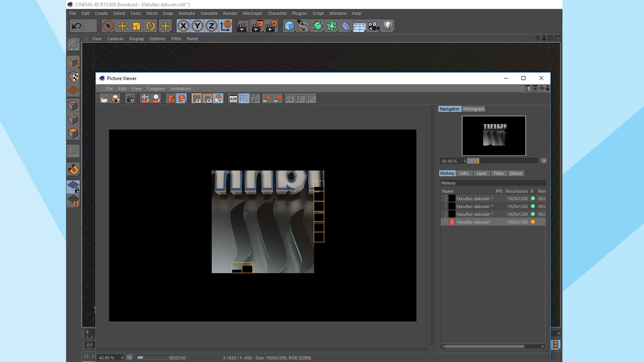Open the Picture Viewer File menu

tap(109, 88)
